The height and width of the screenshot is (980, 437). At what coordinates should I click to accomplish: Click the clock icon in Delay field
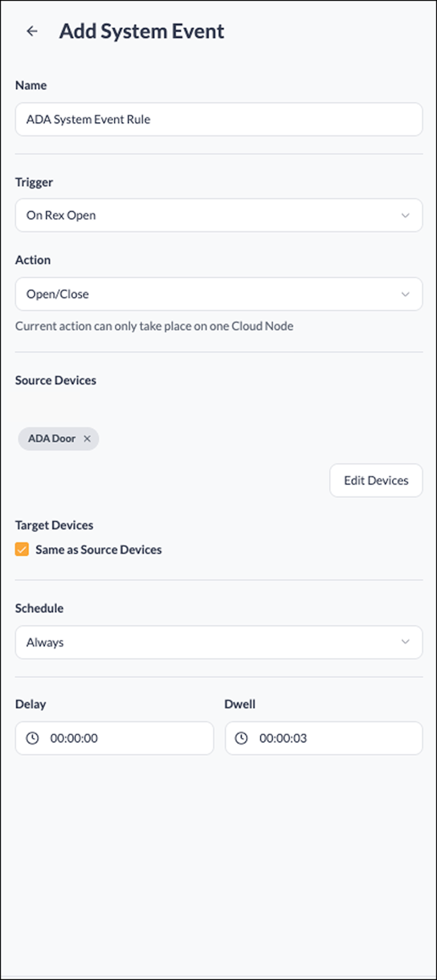[x=32, y=738]
